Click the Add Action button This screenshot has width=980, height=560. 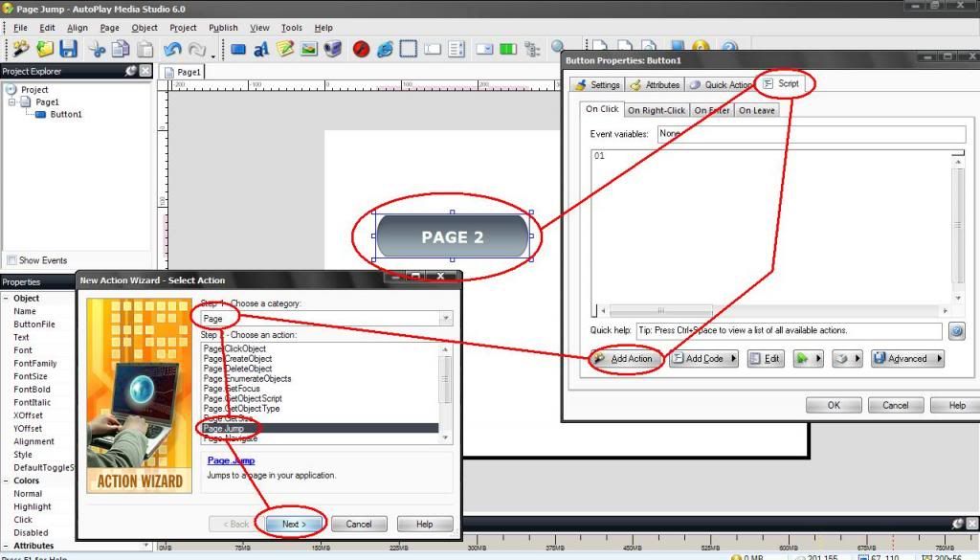pos(623,359)
